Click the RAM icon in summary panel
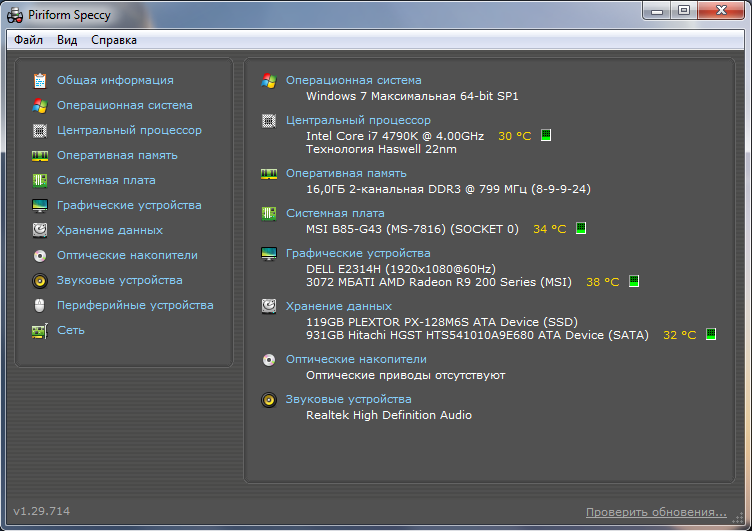Viewport: 752px width, 531px height. click(x=269, y=174)
